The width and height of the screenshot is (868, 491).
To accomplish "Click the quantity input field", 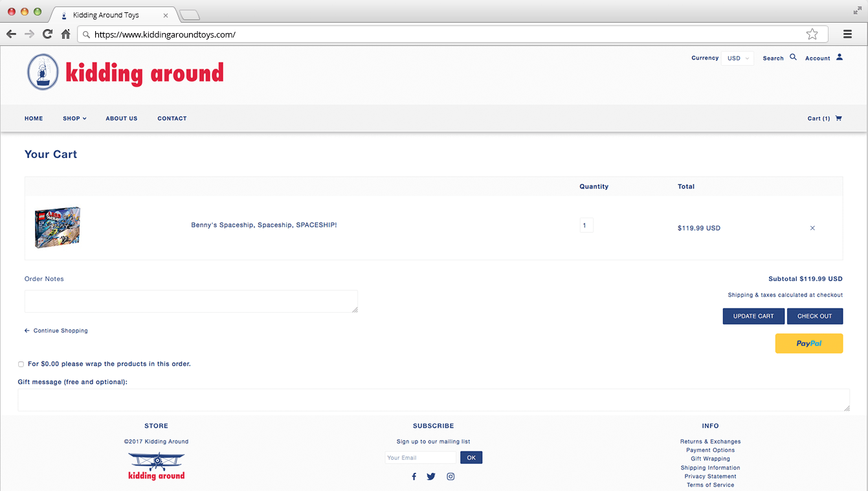I will coord(586,225).
